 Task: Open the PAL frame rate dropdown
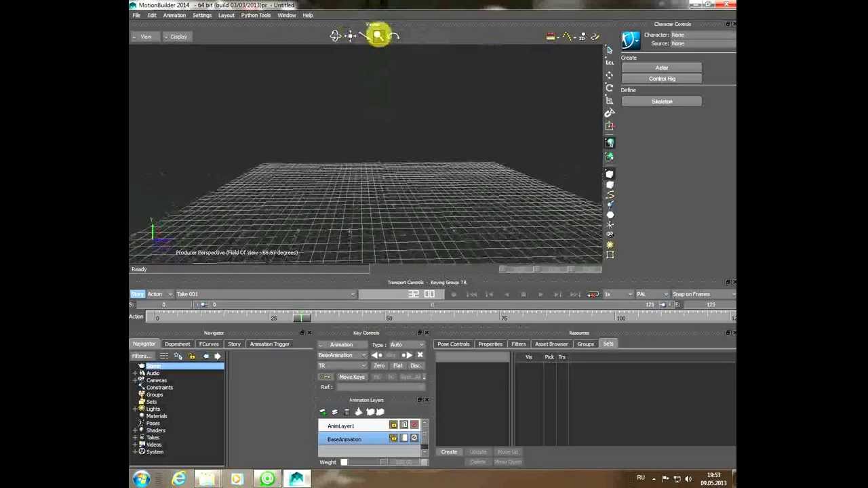click(652, 294)
